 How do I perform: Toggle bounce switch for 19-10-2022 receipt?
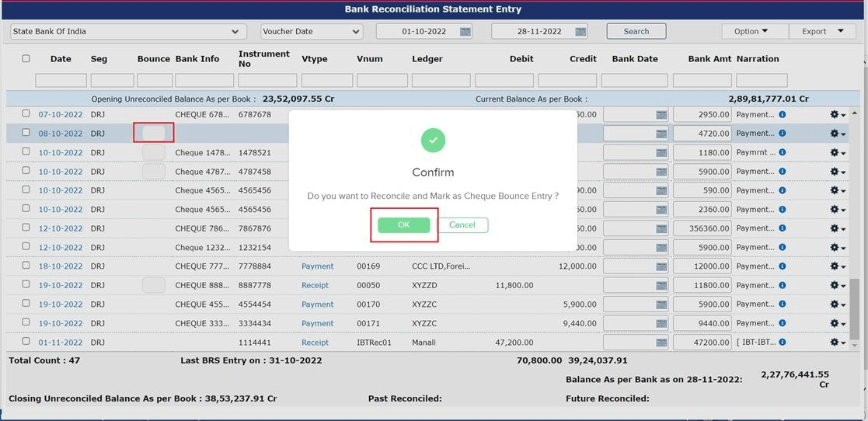(x=153, y=285)
